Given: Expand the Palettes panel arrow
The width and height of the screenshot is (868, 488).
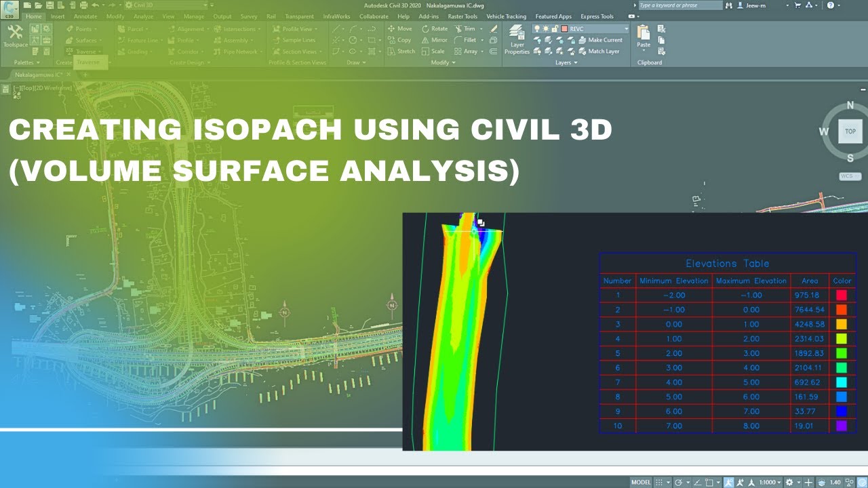Looking at the screenshot, I should click(x=37, y=62).
